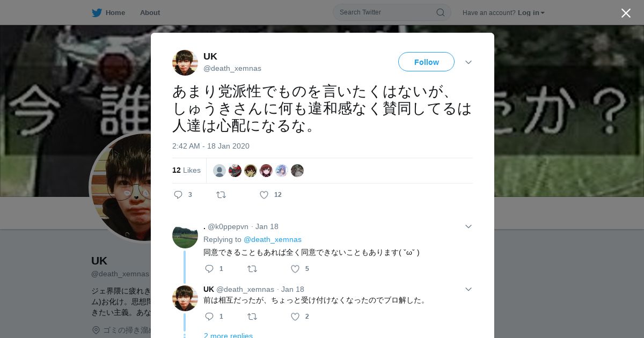Like UK's reply with 2 likes

pos(295,317)
